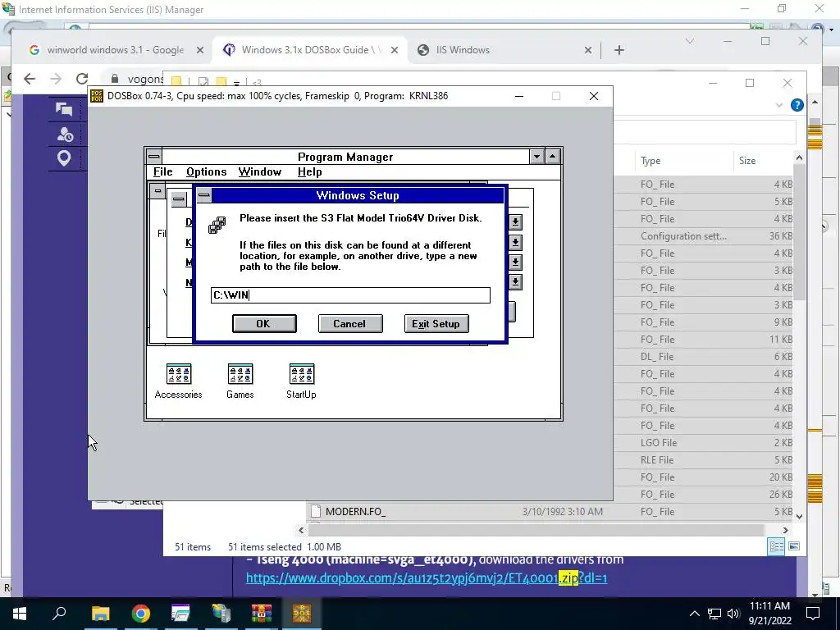Screen dimensions: 840x630
Task: Open a new browser tab
Action: pos(619,50)
